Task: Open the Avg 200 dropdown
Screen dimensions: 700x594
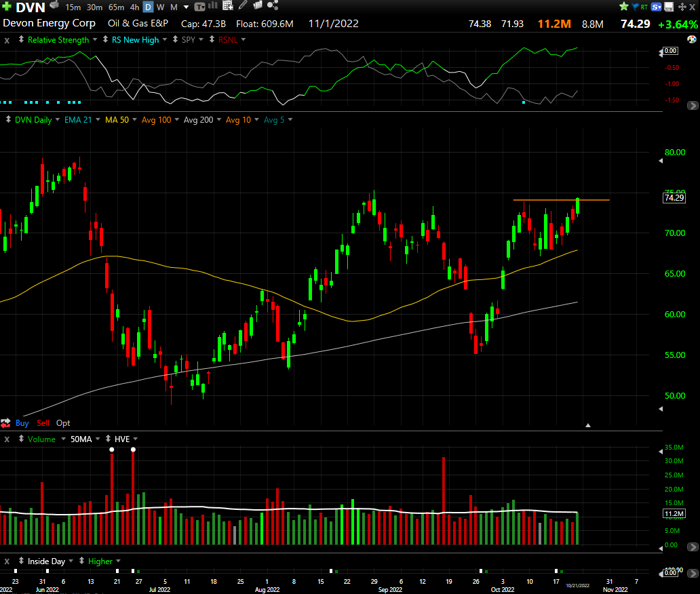Action: click(218, 119)
